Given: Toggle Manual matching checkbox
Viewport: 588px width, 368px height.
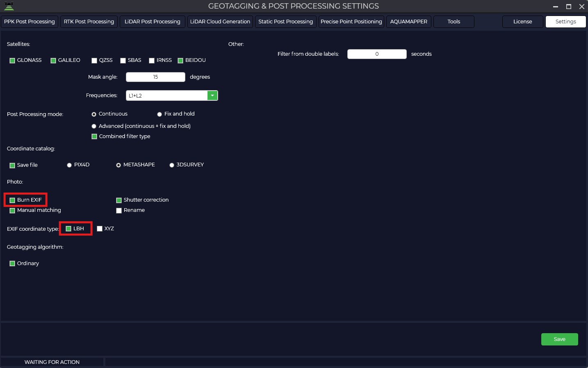Looking at the screenshot, I should pos(12,211).
